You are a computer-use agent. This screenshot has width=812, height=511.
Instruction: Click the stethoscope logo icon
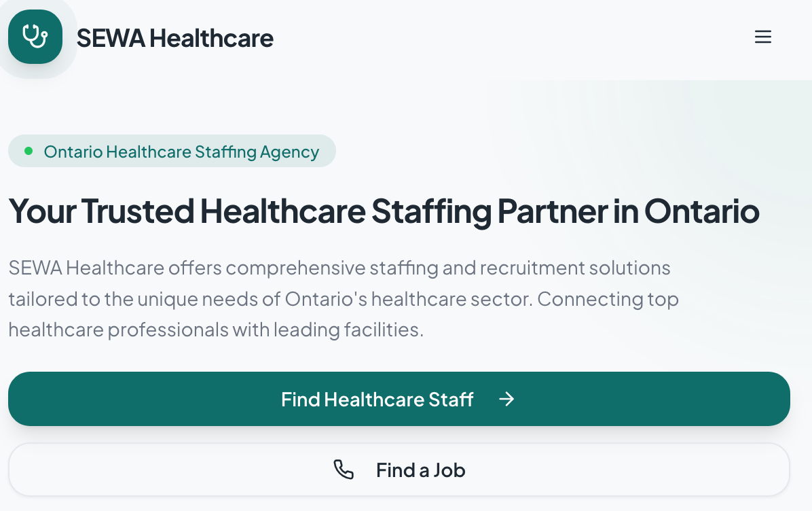tap(35, 37)
